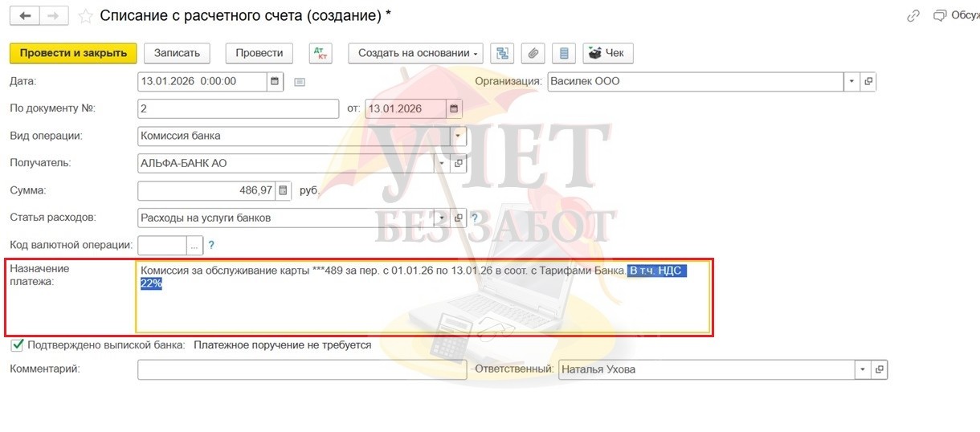The height and width of the screenshot is (432, 980).
Task: Click the Ответственный field Наталья Ухова
Action: tap(707, 369)
